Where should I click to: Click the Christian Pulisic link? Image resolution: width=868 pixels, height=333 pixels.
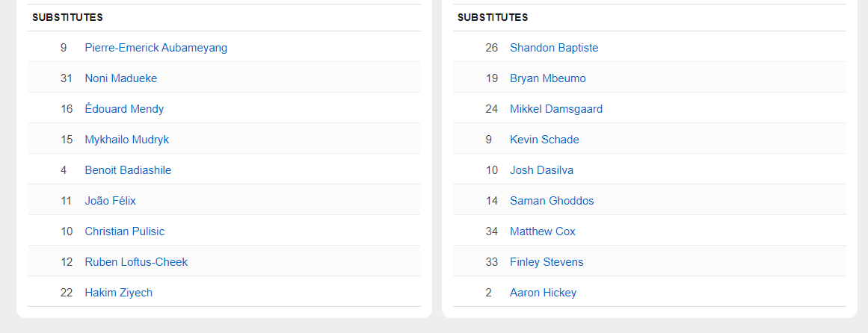pos(124,231)
